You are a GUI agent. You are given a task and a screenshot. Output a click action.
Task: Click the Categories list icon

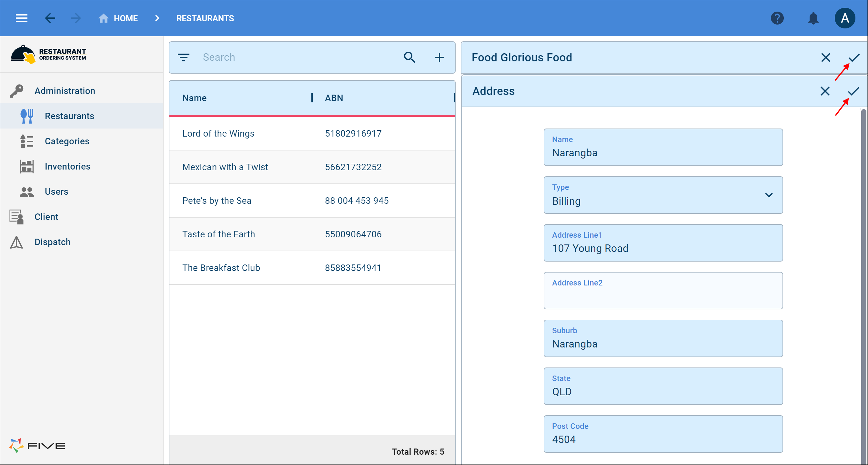(27, 141)
